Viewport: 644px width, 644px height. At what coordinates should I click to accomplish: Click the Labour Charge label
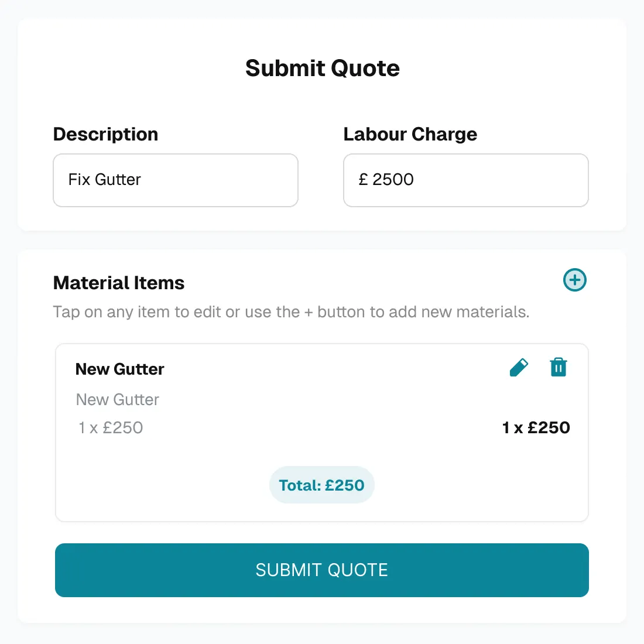click(410, 134)
